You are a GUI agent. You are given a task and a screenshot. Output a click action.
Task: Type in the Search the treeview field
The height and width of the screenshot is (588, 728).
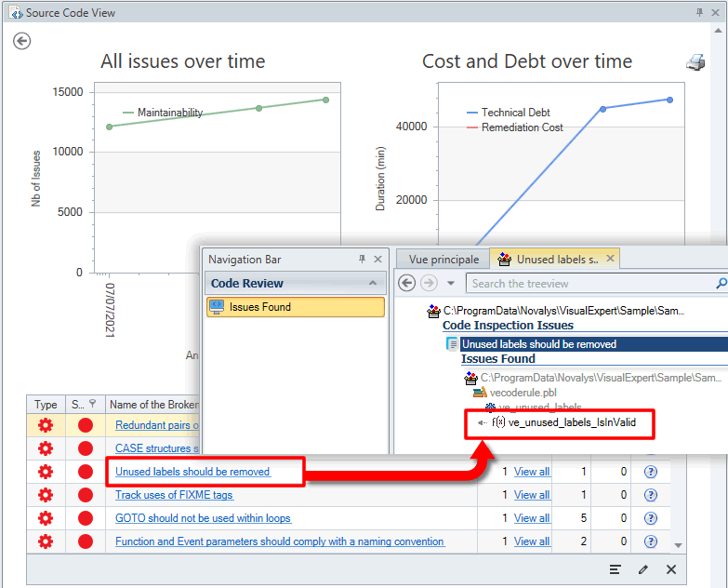click(586, 283)
